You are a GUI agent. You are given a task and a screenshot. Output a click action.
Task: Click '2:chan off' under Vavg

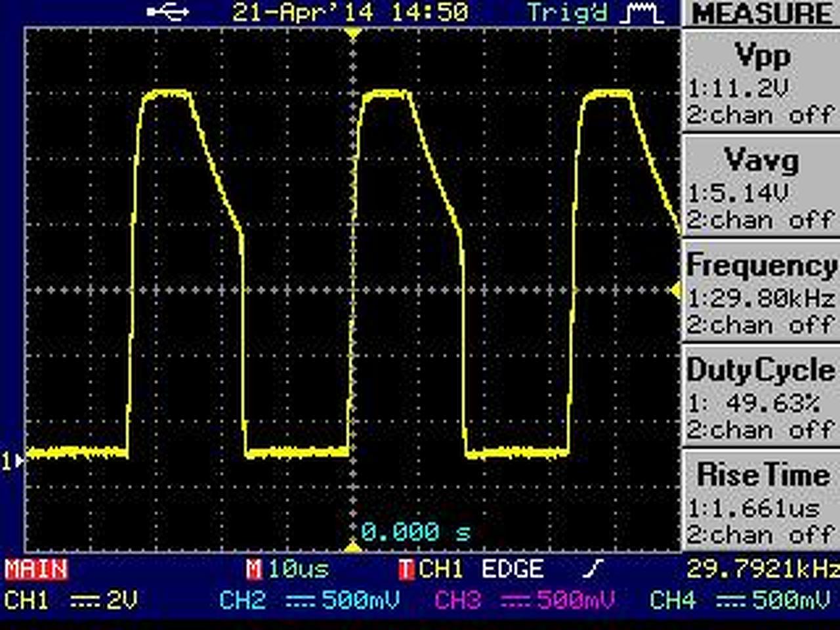761,220
